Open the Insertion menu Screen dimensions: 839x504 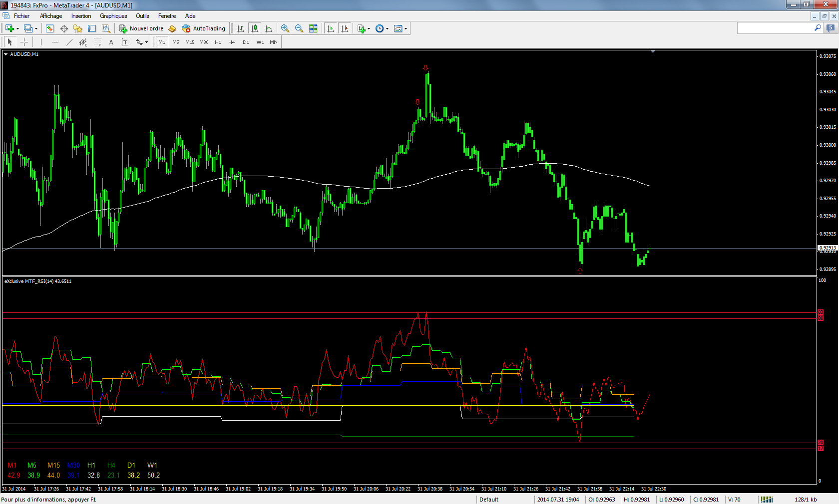81,16
